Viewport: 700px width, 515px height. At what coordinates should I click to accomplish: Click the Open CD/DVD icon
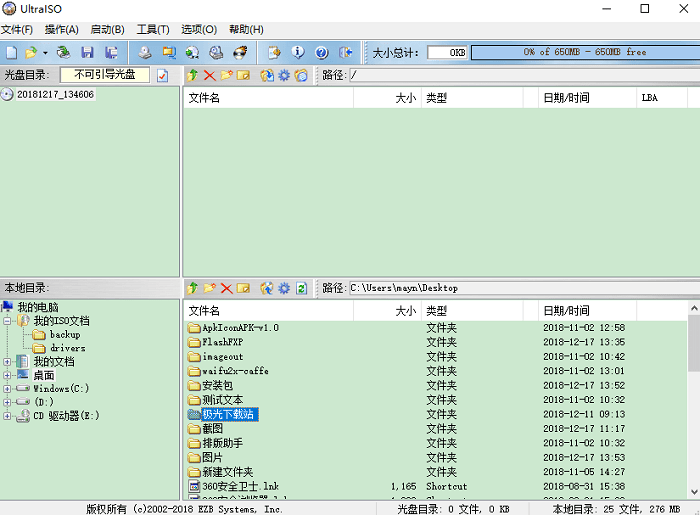[x=63, y=53]
